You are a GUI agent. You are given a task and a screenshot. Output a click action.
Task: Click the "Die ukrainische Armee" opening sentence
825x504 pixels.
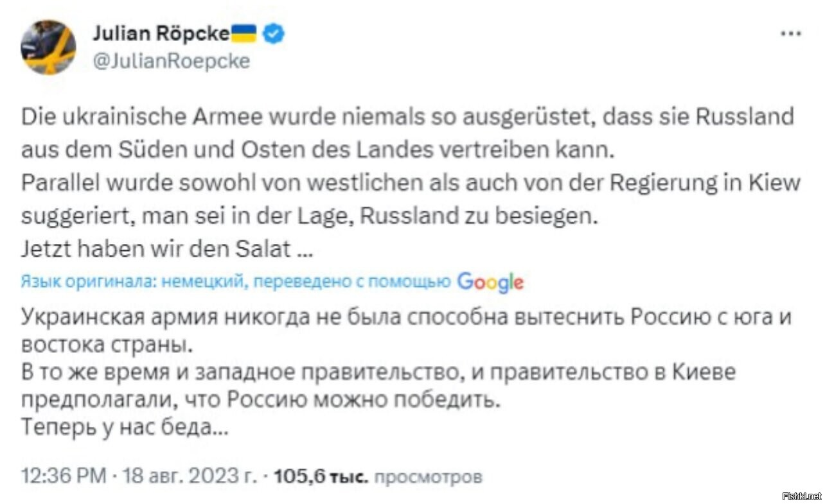[407, 117]
